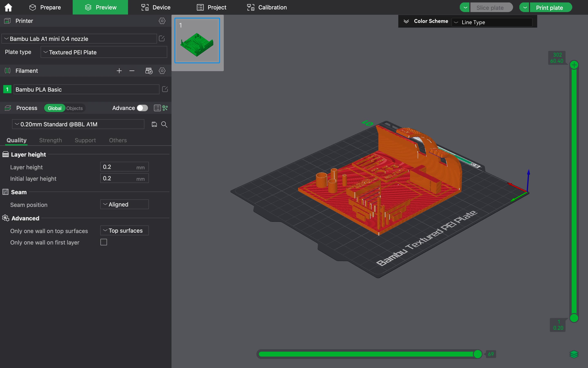This screenshot has width=588, height=368.
Task: Open printer settings gear icon
Action: click(162, 21)
